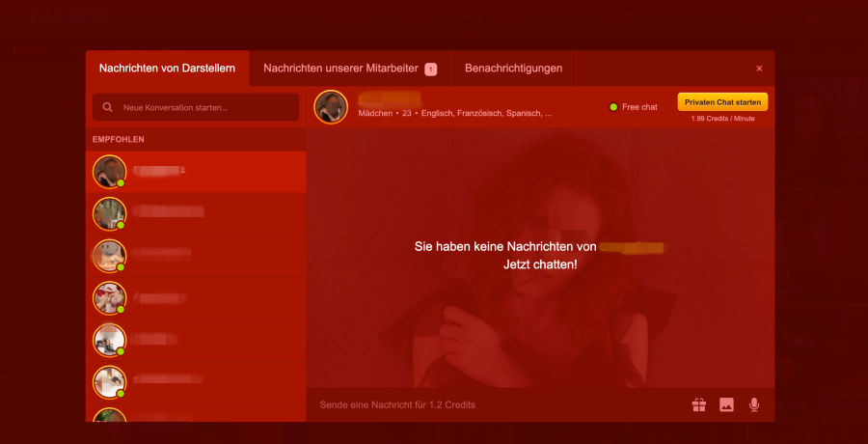Viewport: 868px width, 444px height.
Task: Click the Free chat status indicator
Action: 634,107
